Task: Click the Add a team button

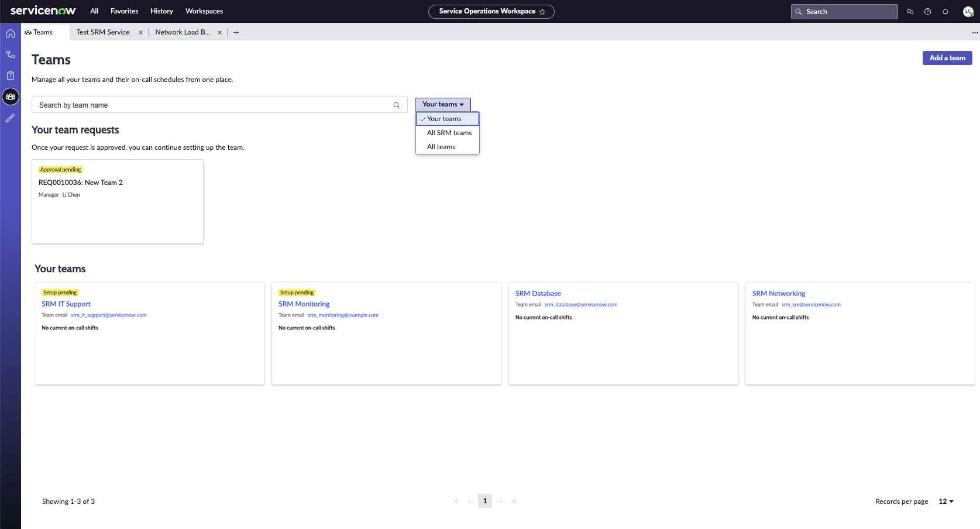Action: tap(947, 58)
